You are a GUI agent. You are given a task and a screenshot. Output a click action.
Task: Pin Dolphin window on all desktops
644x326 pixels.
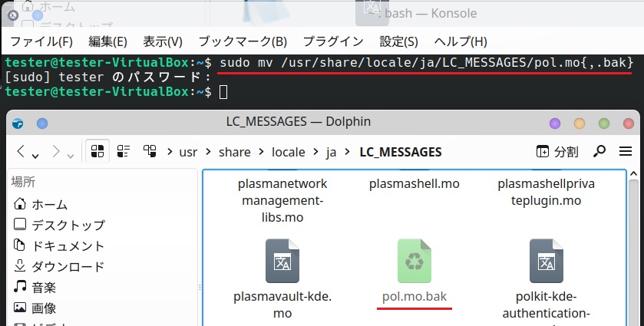[x=41, y=123]
